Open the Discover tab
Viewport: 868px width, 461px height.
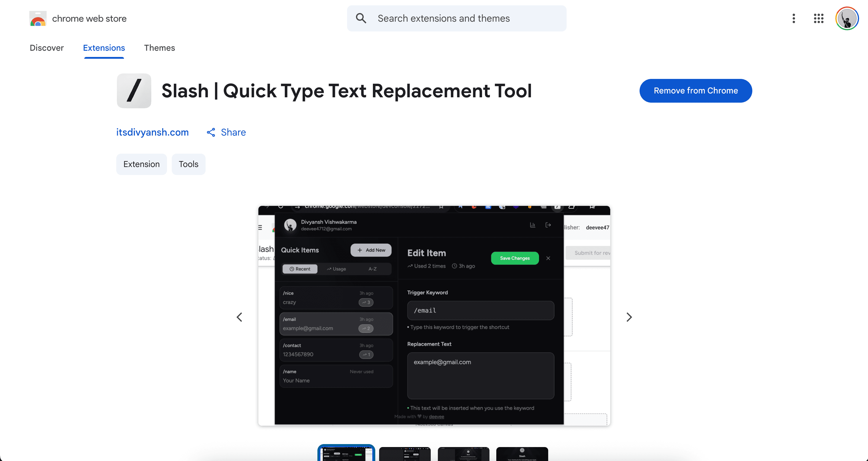pyautogui.click(x=47, y=48)
